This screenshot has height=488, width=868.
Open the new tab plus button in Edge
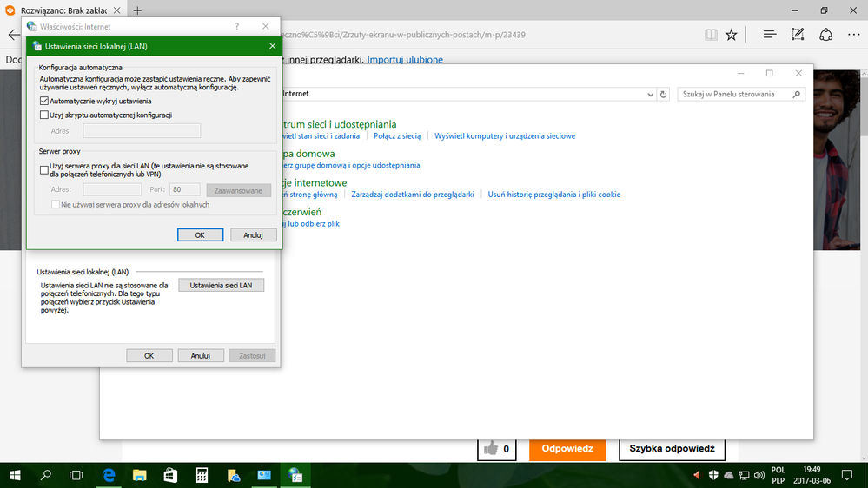(137, 10)
